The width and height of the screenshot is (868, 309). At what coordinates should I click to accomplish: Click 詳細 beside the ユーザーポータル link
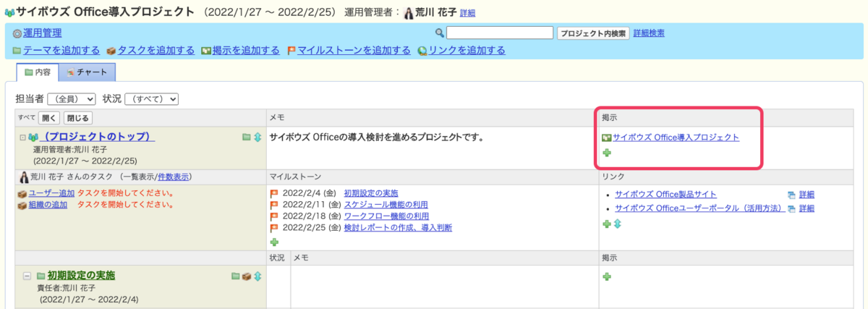click(807, 208)
